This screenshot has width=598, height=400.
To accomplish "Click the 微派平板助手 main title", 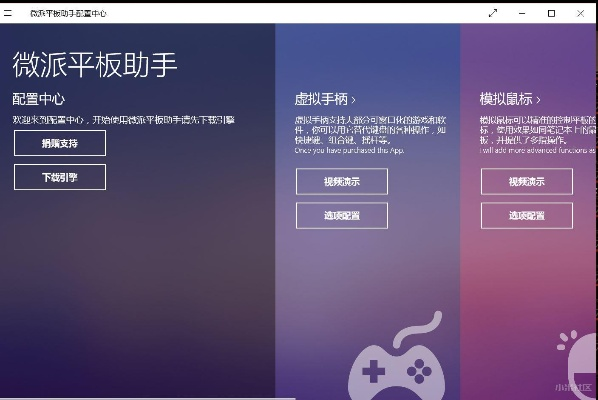I will click(x=95, y=64).
